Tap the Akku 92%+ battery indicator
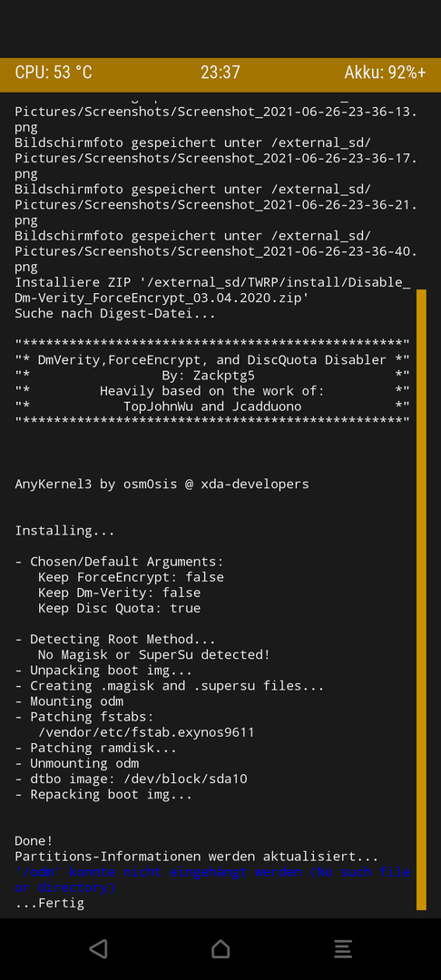Screen dimensions: 441x980 tap(385, 73)
